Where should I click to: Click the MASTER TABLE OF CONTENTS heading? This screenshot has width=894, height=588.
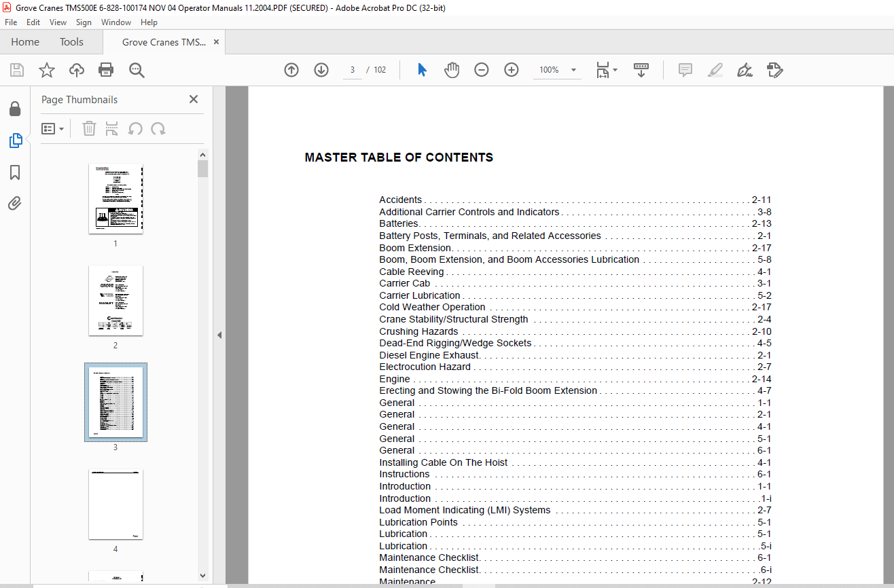pyautogui.click(x=399, y=158)
